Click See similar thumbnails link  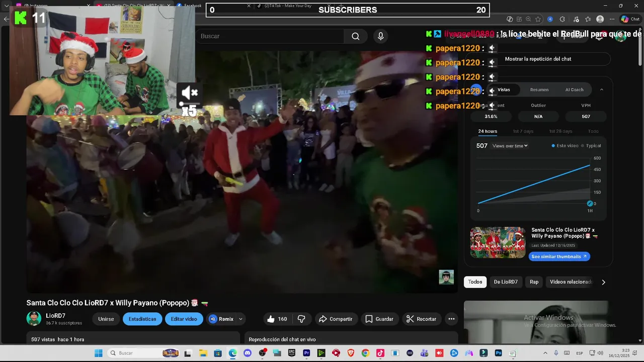559,256
